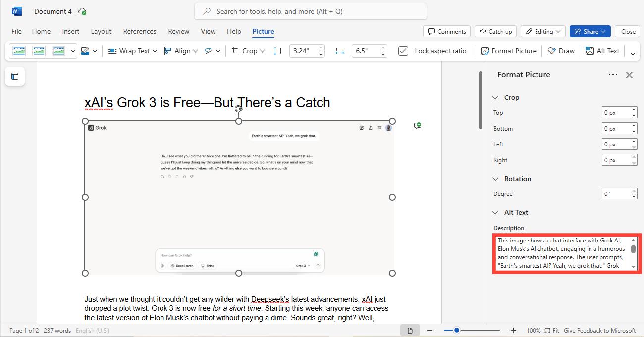Image resolution: width=644 pixels, height=337 pixels.
Task: Switch to the Layout tab
Action: [101, 31]
